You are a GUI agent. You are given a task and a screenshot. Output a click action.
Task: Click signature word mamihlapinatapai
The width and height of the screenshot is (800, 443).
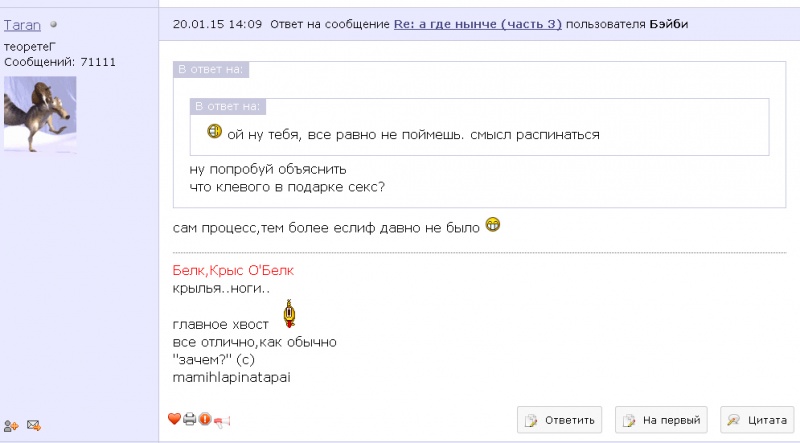point(232,377)
